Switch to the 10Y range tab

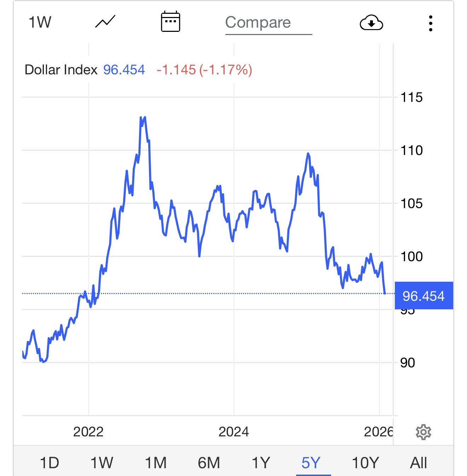coord(365,463)
